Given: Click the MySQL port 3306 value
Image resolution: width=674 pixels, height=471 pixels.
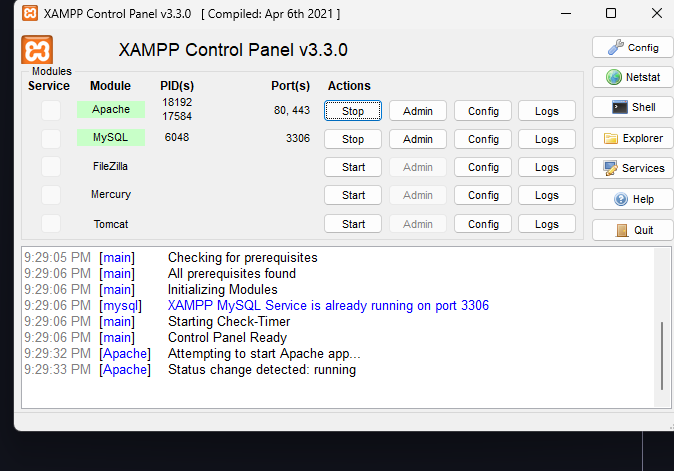Looking at the screenshot, I should coord(298,138).
